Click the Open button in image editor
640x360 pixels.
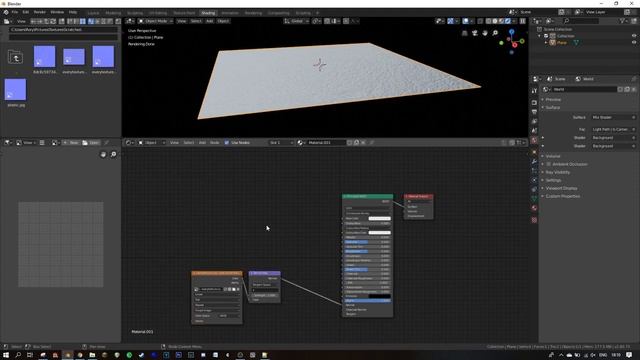coord(91,143)
